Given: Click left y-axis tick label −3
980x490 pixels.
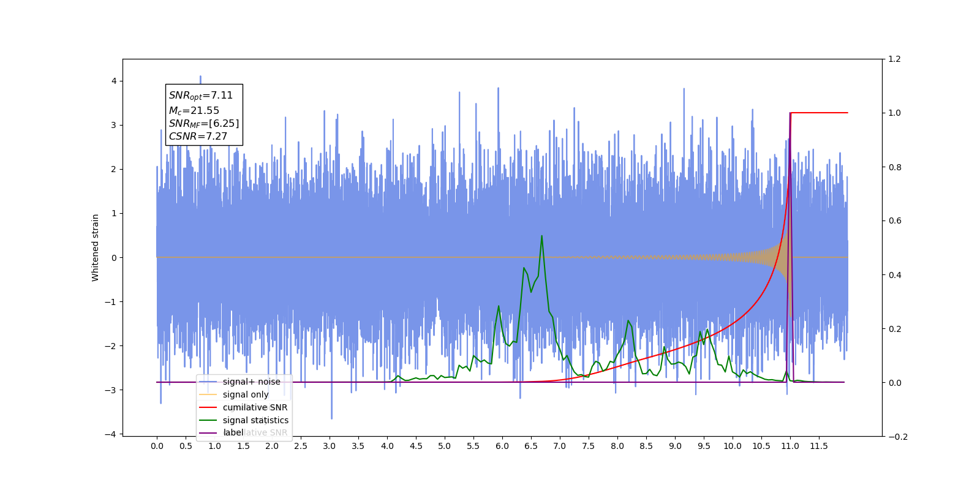Looking at the screenshot, I should pos(110,390).
